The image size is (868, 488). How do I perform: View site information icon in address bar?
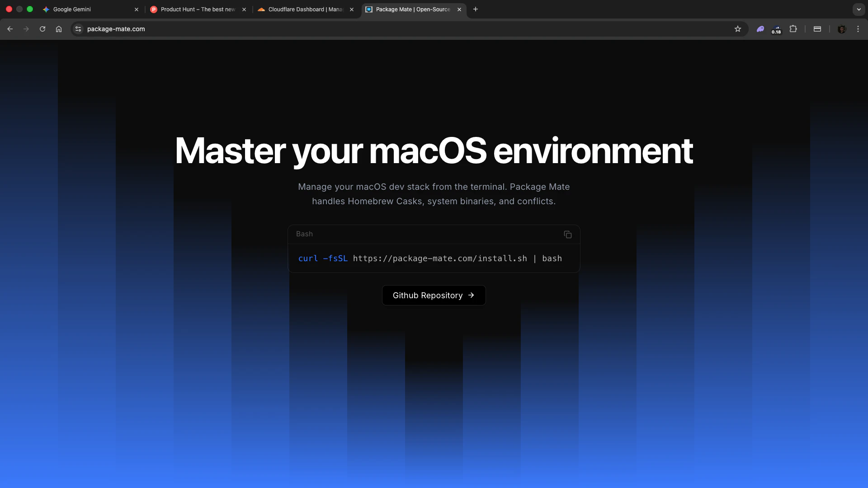[x=78, y=29]
